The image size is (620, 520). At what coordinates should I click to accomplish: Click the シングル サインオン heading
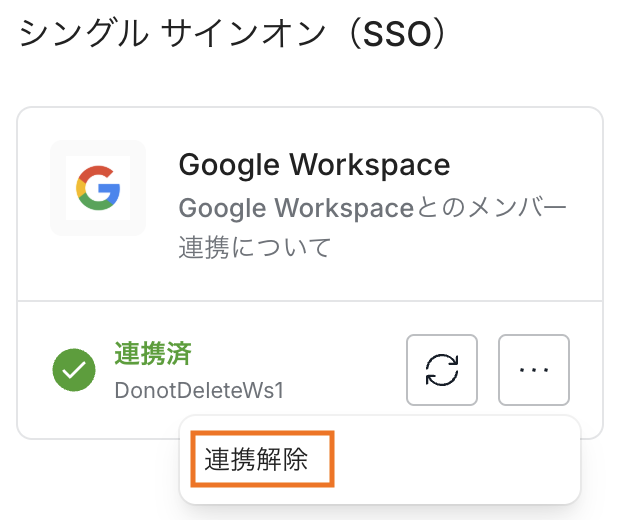[x=169, y=33]
